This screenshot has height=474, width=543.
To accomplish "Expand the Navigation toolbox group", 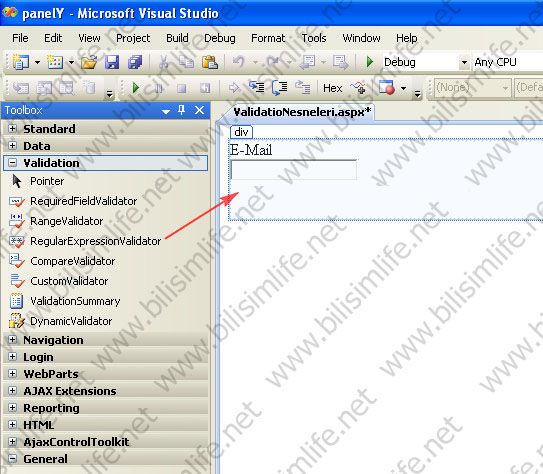I will (12, 340).
